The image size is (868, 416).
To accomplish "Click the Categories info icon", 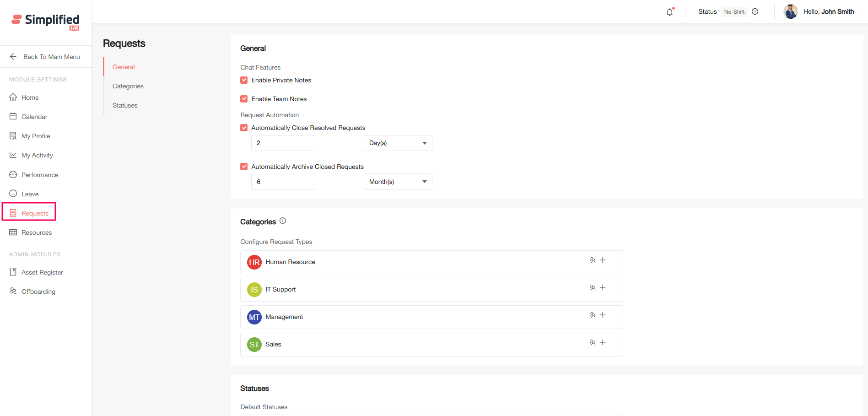I will click(283, 221).
